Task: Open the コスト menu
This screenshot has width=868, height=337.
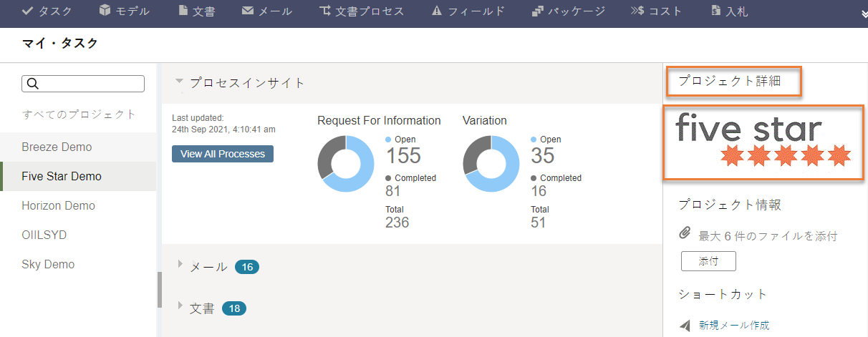Action: click(656, 11)
